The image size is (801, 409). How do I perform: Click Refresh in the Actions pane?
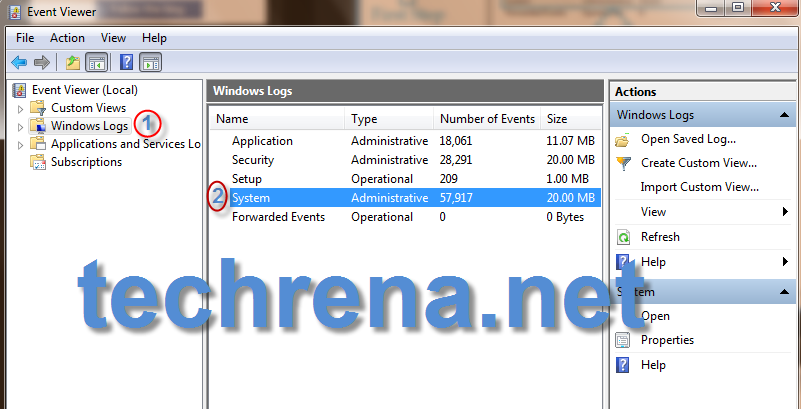point(660,237)
